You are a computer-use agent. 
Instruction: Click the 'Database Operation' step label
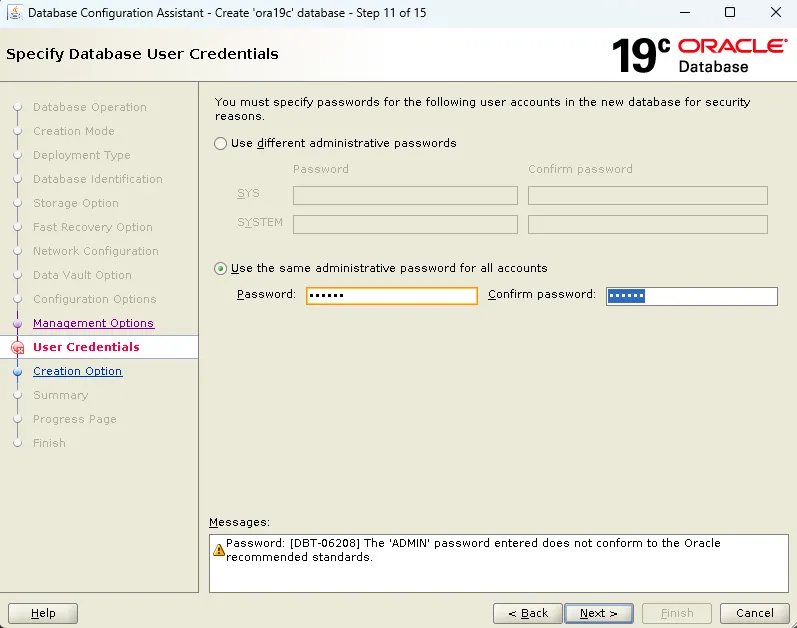(90, 107)
